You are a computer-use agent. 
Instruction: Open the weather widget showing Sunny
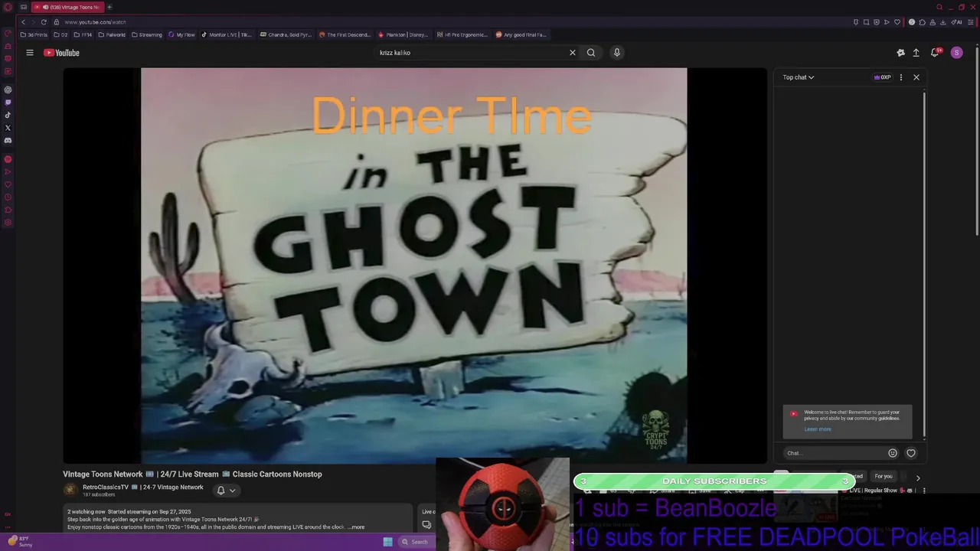pyautogui.click(x=19, y=542)
